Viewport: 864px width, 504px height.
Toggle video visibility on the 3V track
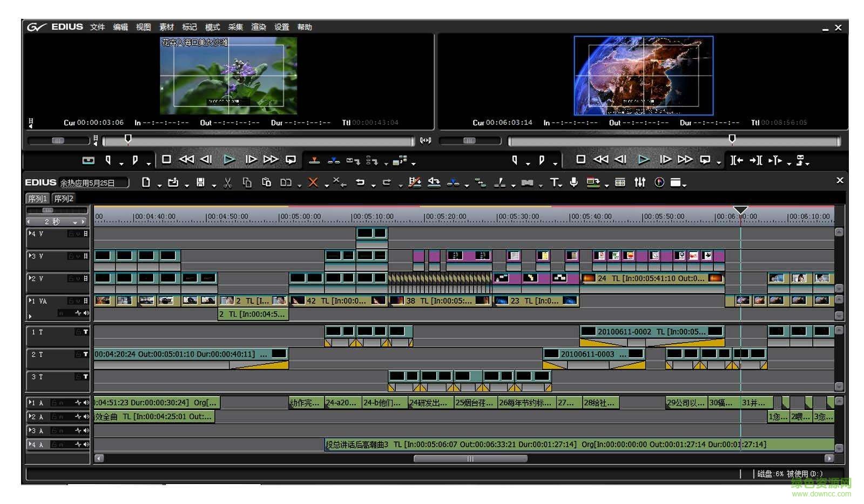pos(78,256)
